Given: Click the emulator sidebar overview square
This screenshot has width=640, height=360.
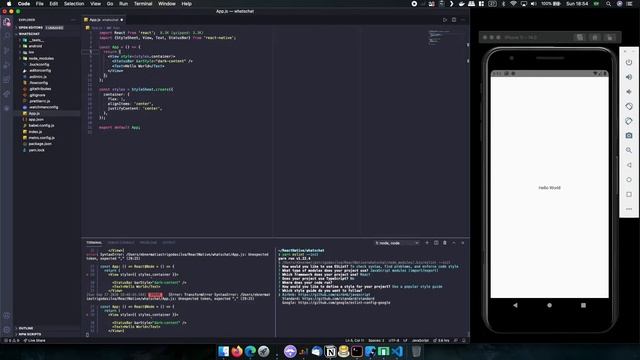Looking at the screenshot, I should pos(629,194).
